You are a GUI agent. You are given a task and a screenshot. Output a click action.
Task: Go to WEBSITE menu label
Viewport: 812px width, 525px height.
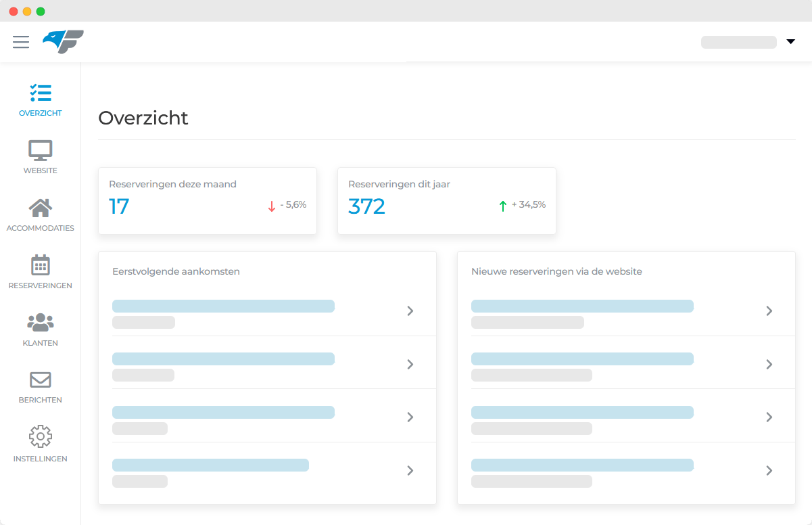41,170
